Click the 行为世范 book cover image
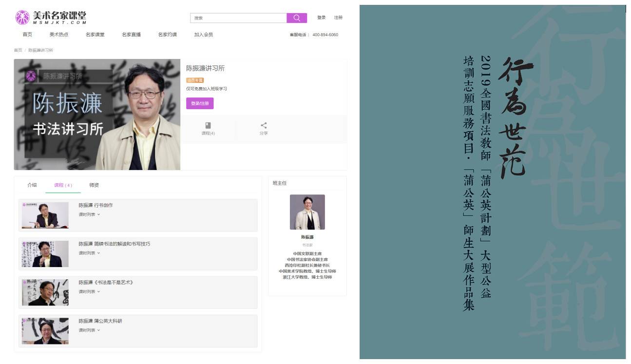This screenshot has width=631, height=364. pyautogui.click(x=493, y=182)
